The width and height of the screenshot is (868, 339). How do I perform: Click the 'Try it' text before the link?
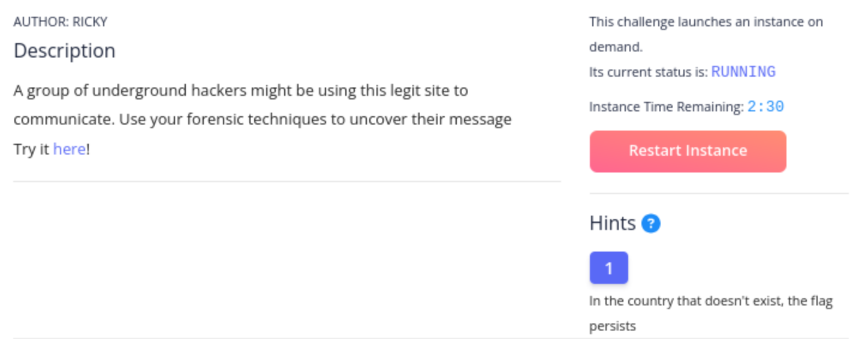pyautogui.click(x=31, y=149)
